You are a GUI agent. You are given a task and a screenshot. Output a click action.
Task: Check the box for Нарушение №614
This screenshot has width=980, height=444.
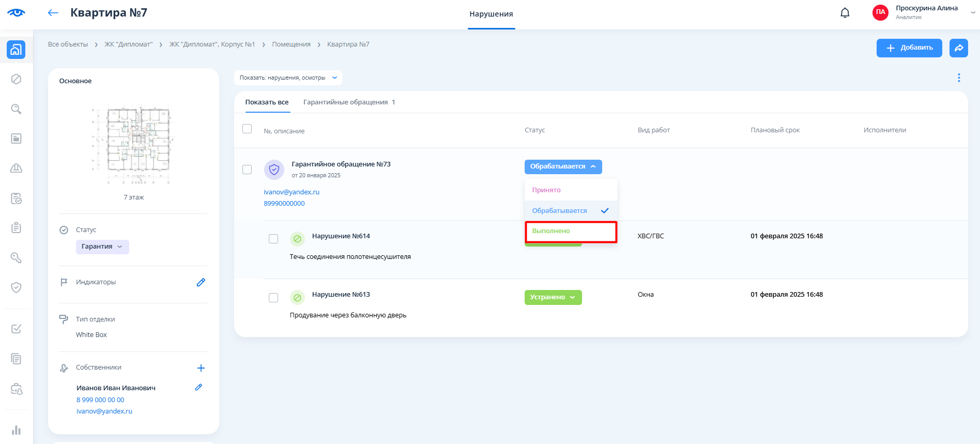point(273,239)
